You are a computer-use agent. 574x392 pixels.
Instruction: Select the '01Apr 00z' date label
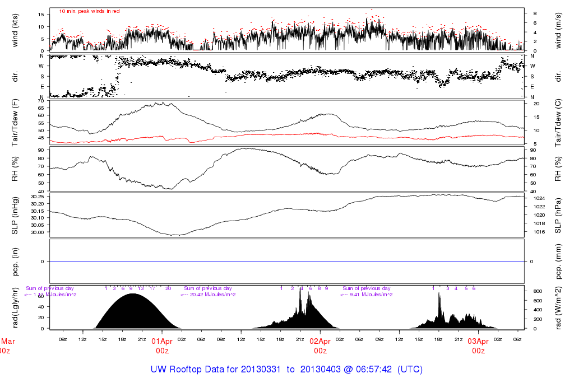coord(162,346)
